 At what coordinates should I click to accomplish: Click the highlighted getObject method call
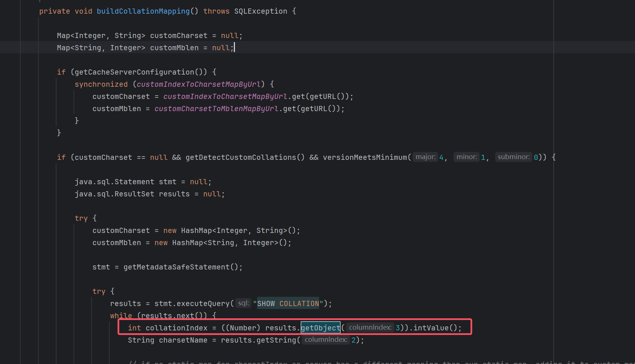(x=320, y=328)
